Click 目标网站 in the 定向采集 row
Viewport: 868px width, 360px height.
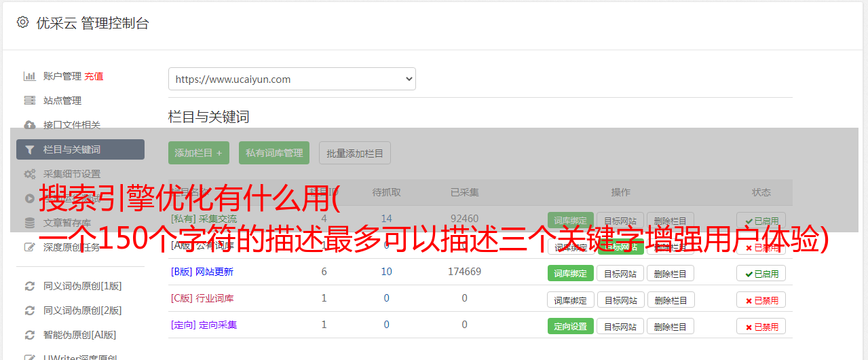tap(620, 326)
